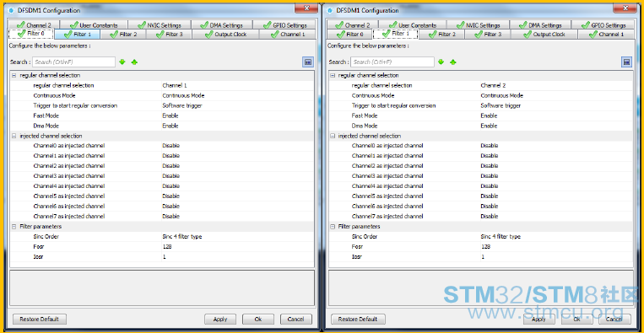Viewport: 644px width, 333px height.
Task: Open User Constants tab in left window
Action: tap(94, 25)
